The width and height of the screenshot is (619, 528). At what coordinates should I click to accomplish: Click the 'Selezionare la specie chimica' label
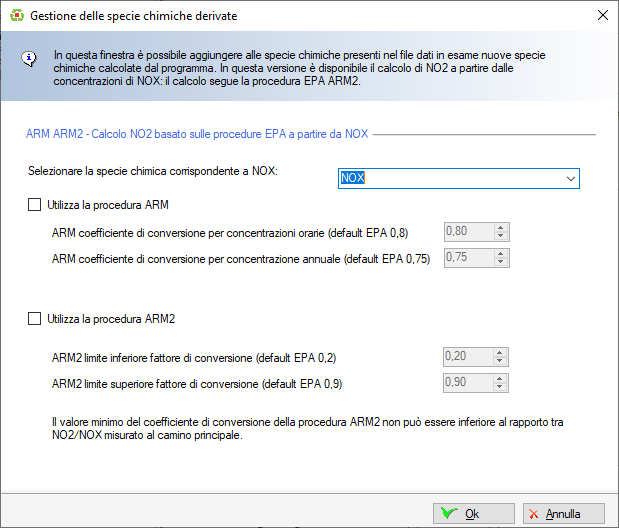point(153,171)
